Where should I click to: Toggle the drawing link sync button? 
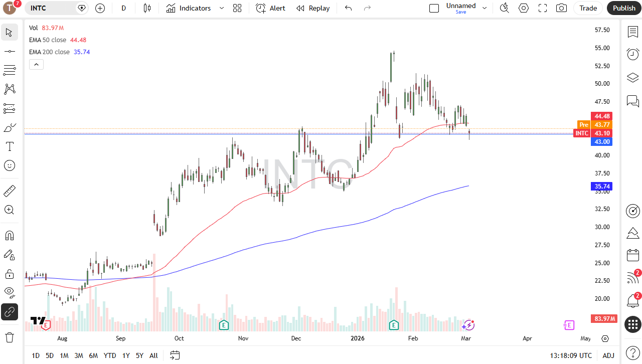click(10, 312)
